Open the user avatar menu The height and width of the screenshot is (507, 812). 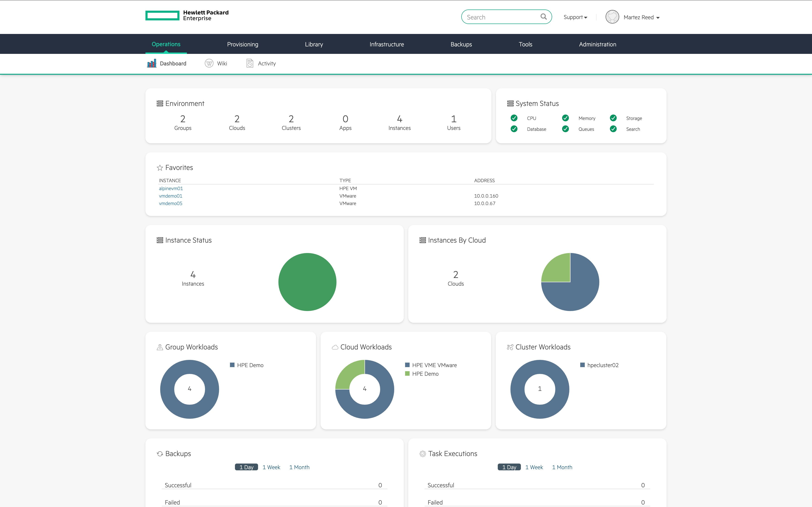point(612,17)
